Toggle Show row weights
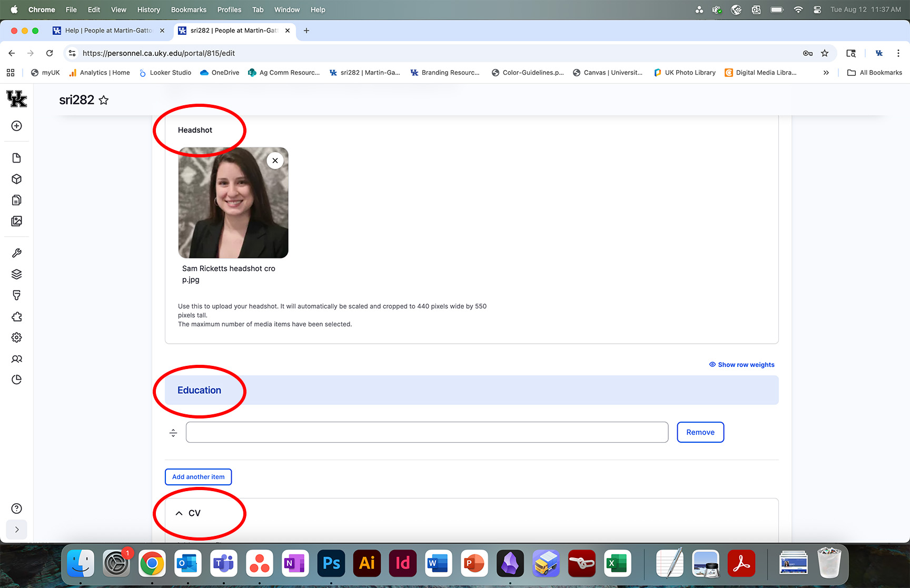 coord(741,365)
